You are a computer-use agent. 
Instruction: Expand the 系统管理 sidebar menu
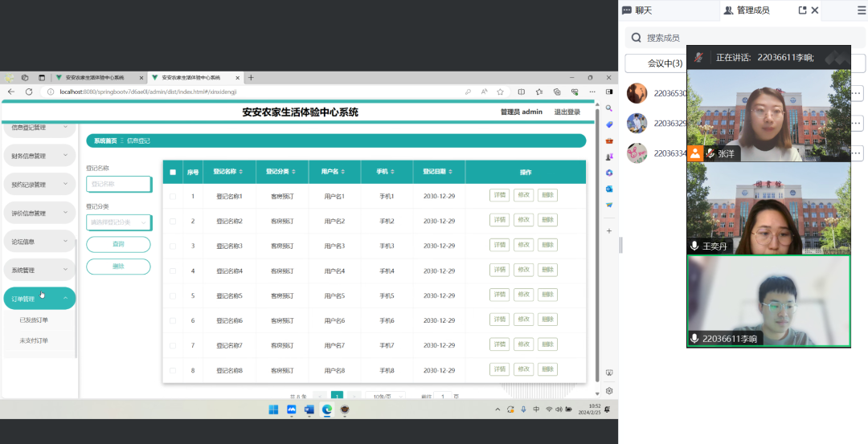point(39,270)
